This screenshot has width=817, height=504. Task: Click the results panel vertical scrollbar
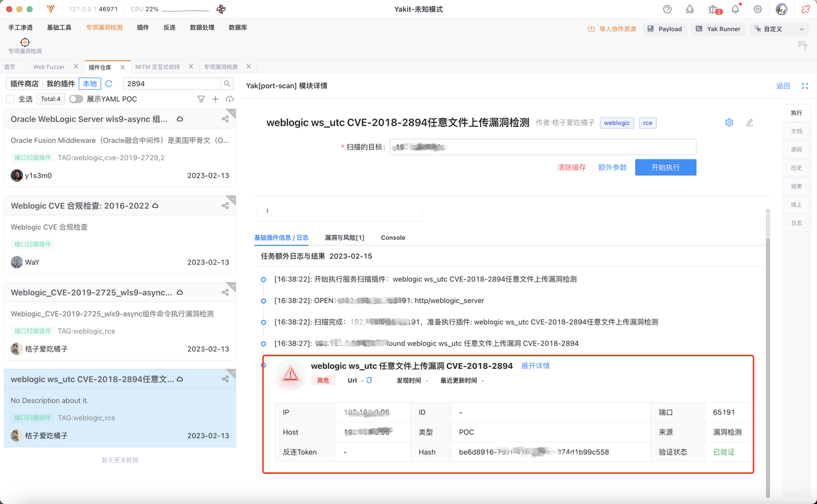click(768, 367)
